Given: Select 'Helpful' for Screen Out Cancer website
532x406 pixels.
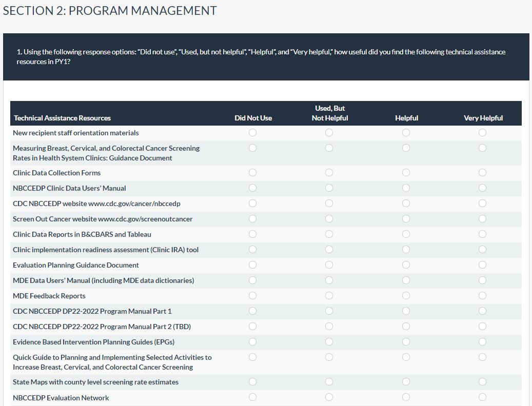Looking at the screenshot, I should pyautogui.click(x=406, y=219).
